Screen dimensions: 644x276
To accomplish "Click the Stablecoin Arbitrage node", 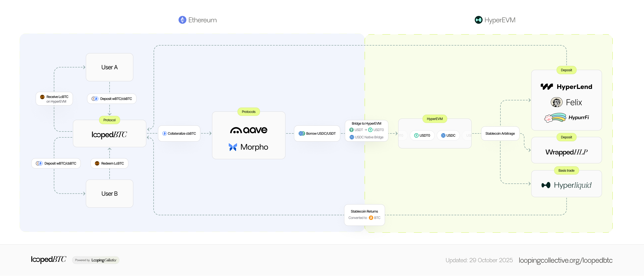I will 500,134.
